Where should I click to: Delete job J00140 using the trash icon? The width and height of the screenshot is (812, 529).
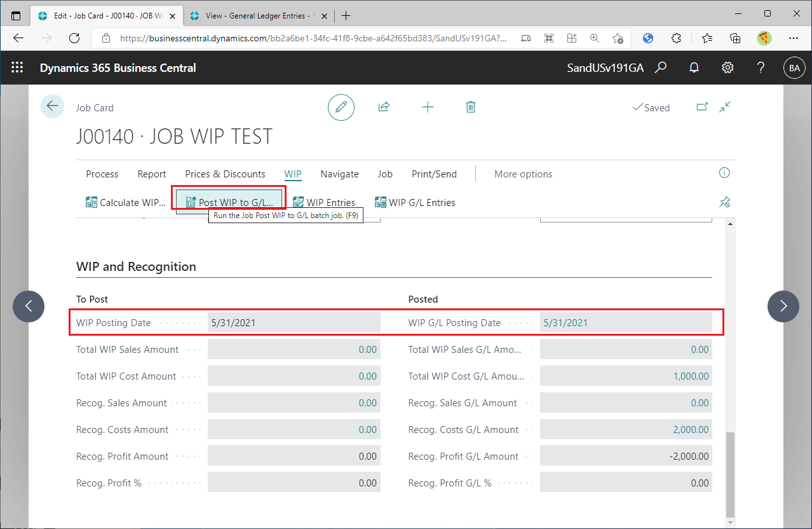click(470, 107)
